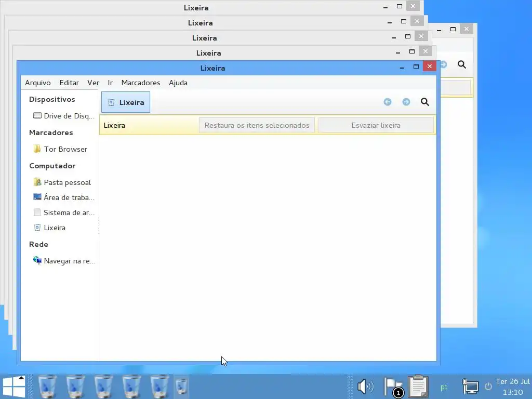Click the first trash icon in taskbar
The width and height of the screenshot is (532, 399).
click(x=47, y=387)
